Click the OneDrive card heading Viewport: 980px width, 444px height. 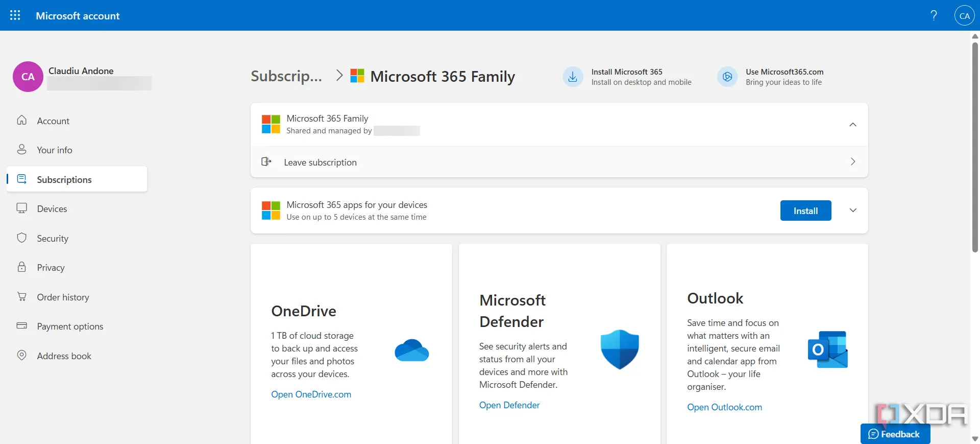pos(304,311)
